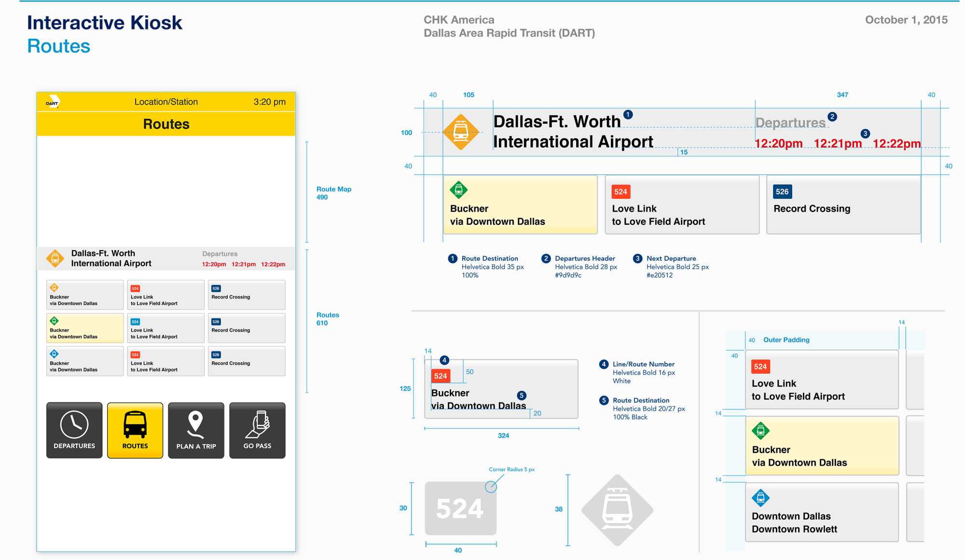The image size is (965, 560).
Task: Click navy 526 badge in top spec Record Crossing card
Action: tap(782, 192)
